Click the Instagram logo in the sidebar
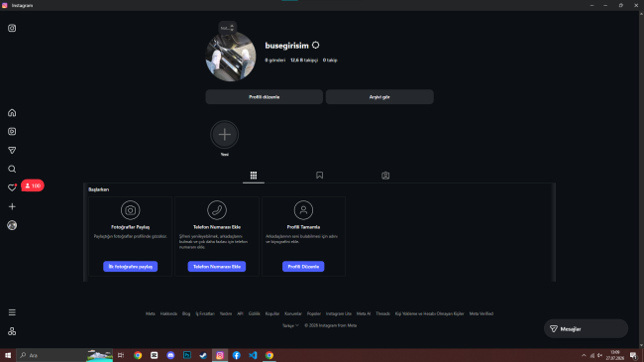This screenshot has width=644, height=362. [12, 28]
